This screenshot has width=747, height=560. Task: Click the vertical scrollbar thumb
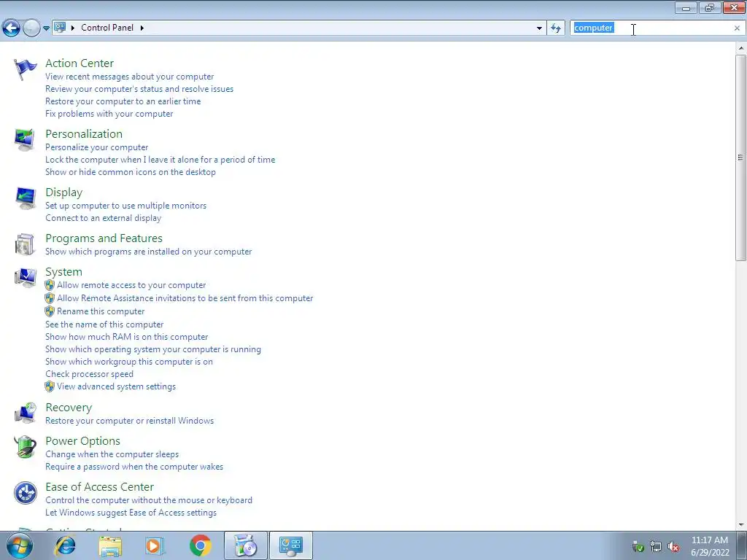point(741,157)
